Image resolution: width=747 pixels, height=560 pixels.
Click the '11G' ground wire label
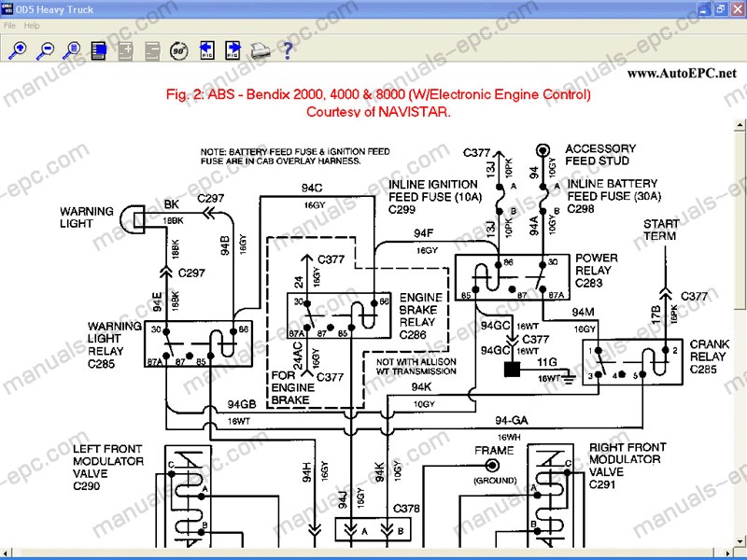[x=547, y=362]
